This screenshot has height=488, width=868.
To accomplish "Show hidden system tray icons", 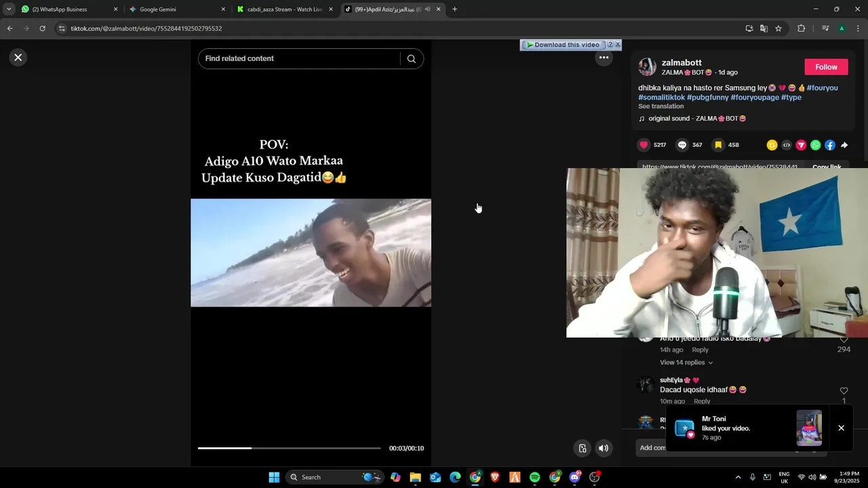I will 738,477.
